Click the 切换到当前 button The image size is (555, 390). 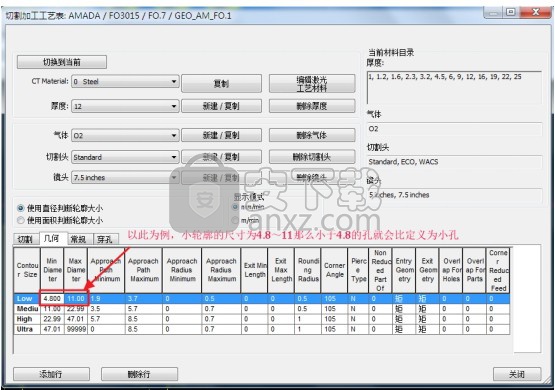(x=62, y=62)
